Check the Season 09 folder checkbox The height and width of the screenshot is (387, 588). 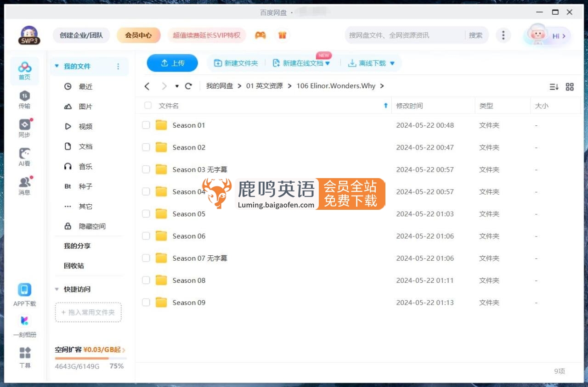click(x=146, y=302)
